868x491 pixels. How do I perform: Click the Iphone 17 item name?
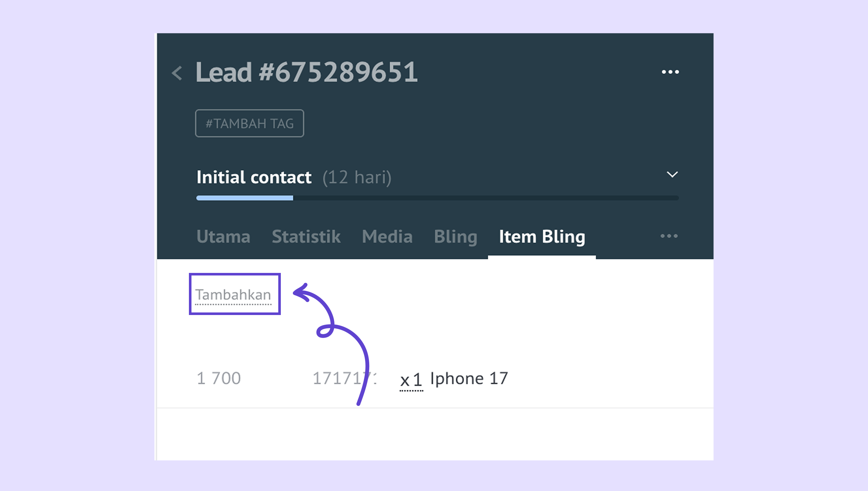(x=469, y=378)
